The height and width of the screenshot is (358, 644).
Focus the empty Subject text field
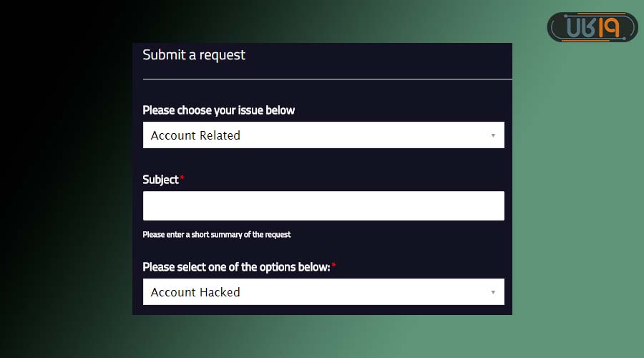point(323,206)
